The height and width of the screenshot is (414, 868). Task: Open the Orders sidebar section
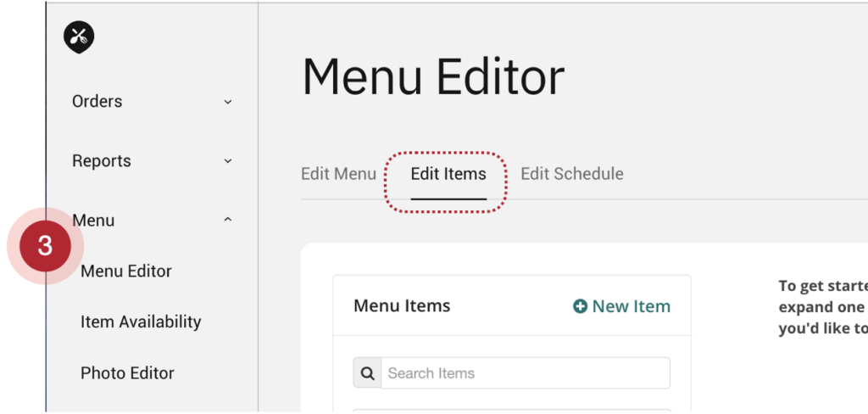97,102
